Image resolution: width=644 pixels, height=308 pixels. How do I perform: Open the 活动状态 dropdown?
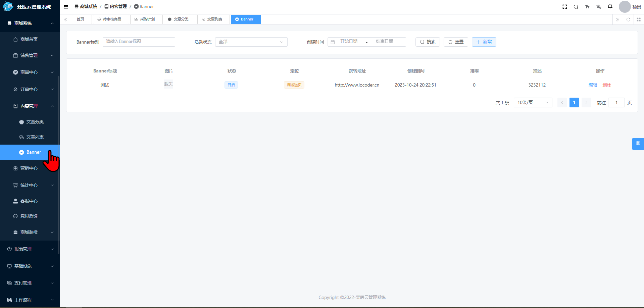click(251, 42)
